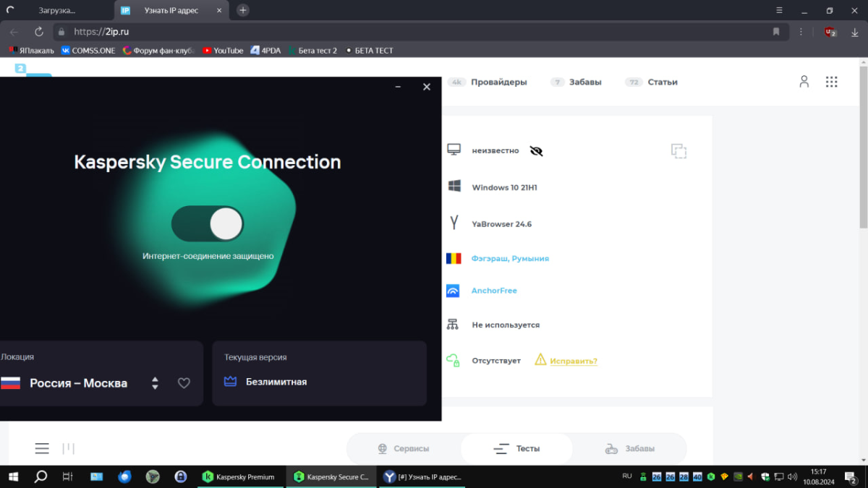Select the Безлимитная current version text
868x488 pixels.
point(276,382)
